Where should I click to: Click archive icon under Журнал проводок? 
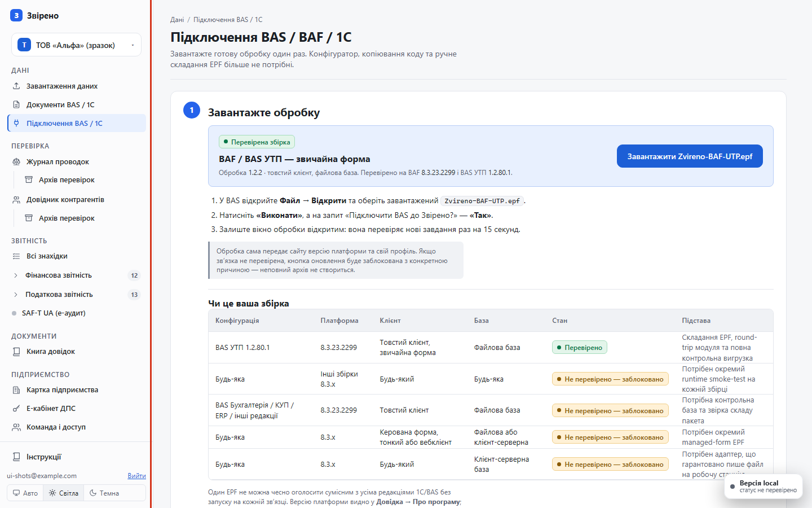click(x=29, y=180)
